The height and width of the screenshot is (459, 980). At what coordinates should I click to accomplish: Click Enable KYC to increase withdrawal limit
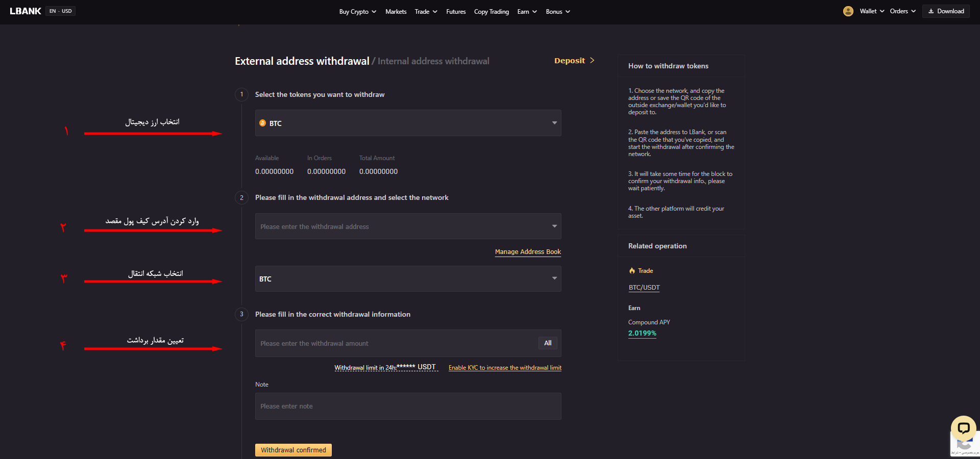click(505, 368)
